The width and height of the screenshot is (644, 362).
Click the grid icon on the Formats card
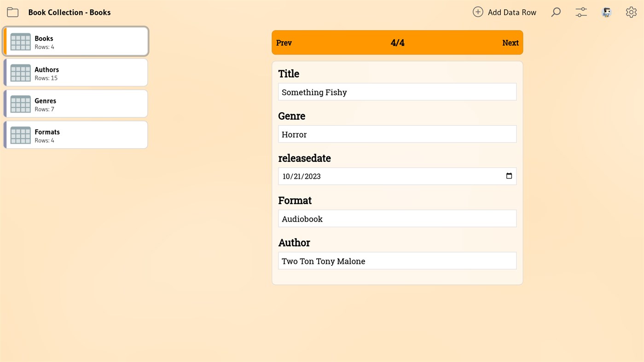[x=20, y=135]
